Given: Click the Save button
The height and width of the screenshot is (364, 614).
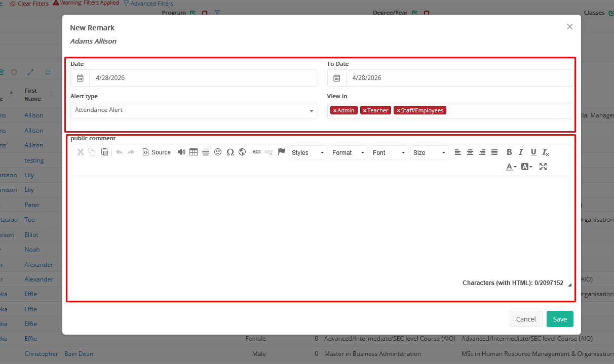Looking at the screenshot, I should point(560,319).
